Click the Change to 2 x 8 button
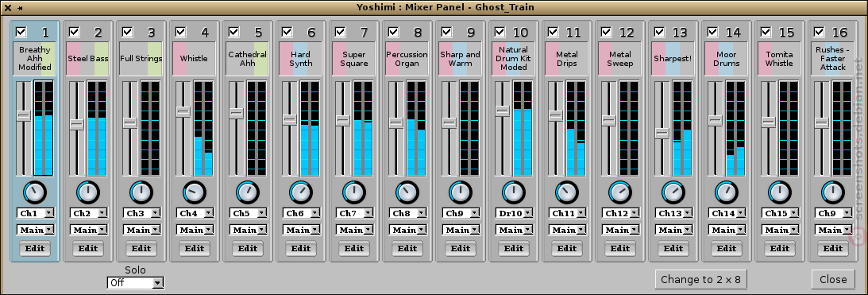The width and height of the screenshot is (868, 295). [x=700, y=279]
